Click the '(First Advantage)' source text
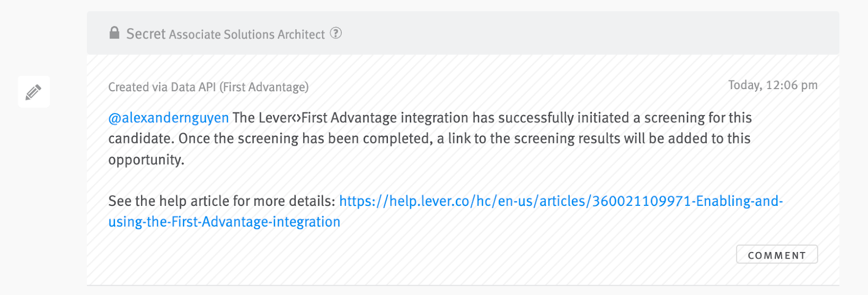868x295 pixels. click(264, 87)
